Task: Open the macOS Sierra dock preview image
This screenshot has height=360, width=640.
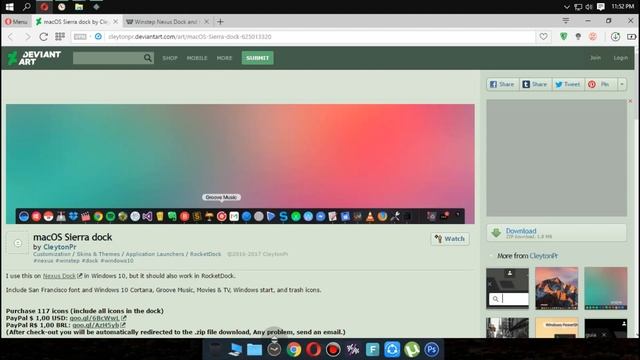Action: [240, 164]
